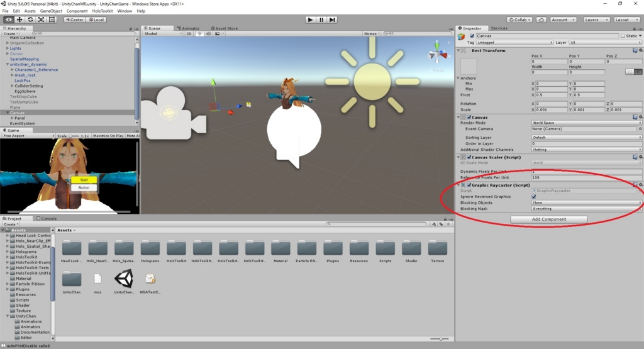Image resolution: width=644 pixels, height=349 pixels.
Task: Open Canvas component gear settings menu
Action: tap(641, 117)
